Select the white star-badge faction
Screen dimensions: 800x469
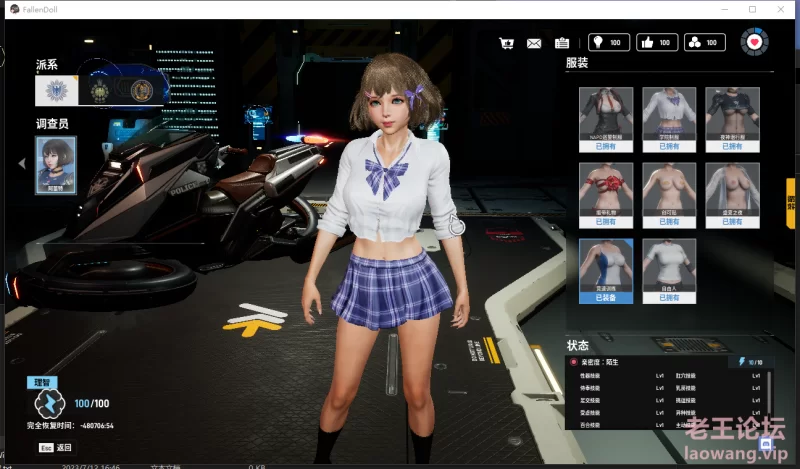(57, 90)
